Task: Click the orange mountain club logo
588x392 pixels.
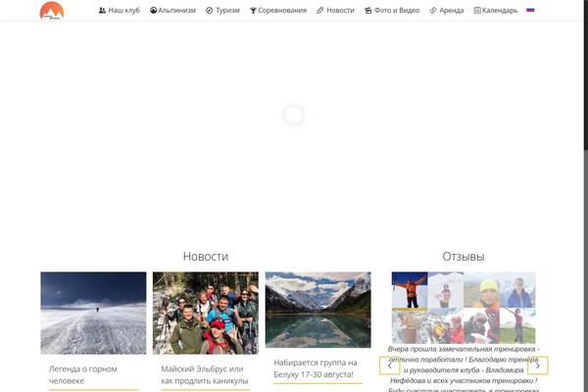Action: pyautogui.click(x=52, y=10)
